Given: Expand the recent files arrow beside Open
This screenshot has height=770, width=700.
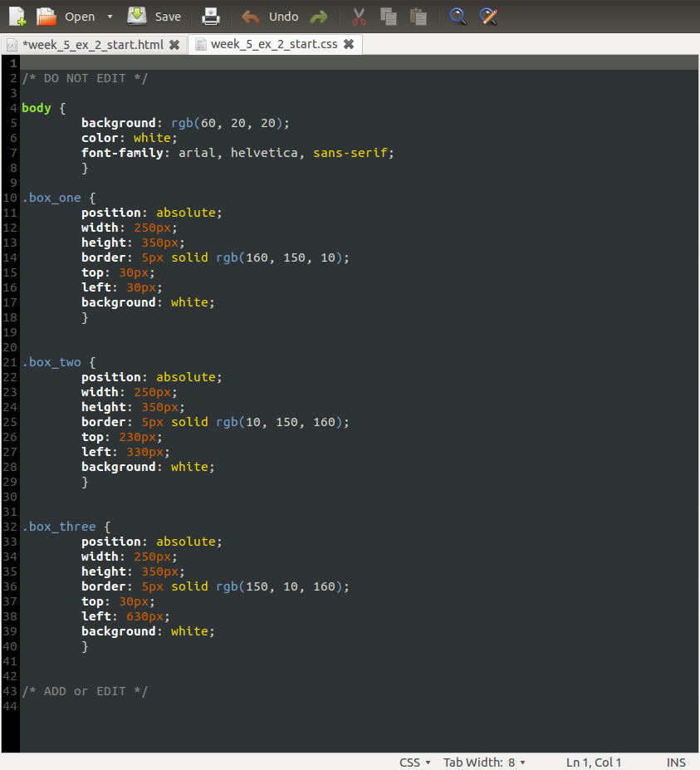Looking at the screenshot, I should 110,17.
